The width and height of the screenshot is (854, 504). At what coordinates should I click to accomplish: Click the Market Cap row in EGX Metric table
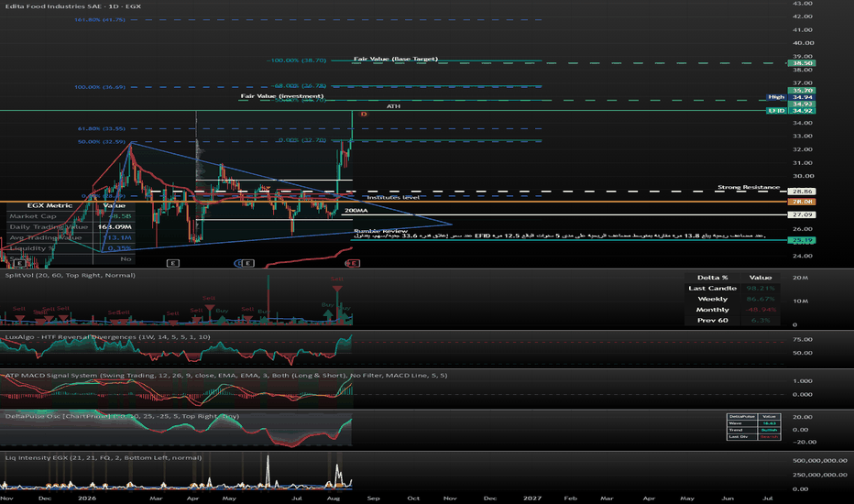click(x=69, y=216)
